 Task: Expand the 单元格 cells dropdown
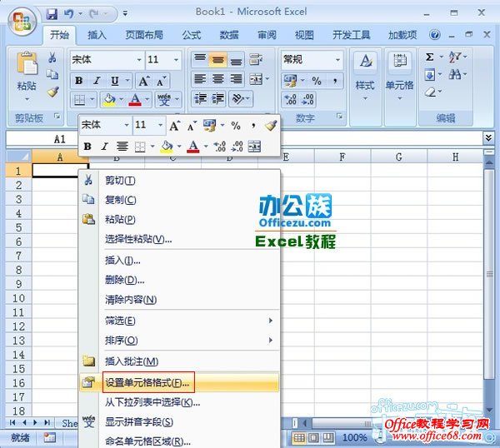[x=400, y=98]
